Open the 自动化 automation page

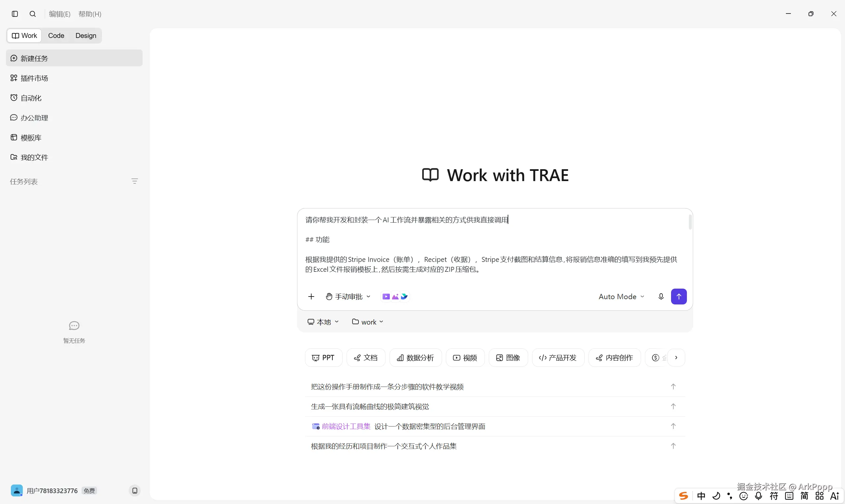coord(74,98)
